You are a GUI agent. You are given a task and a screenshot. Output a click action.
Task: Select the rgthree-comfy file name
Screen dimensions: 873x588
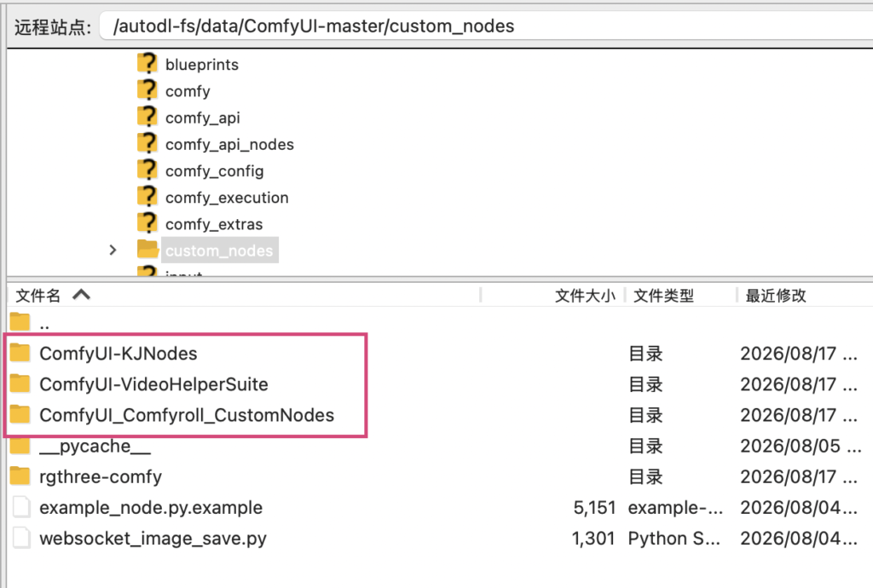pyautogui.click(x=101, y=476)
